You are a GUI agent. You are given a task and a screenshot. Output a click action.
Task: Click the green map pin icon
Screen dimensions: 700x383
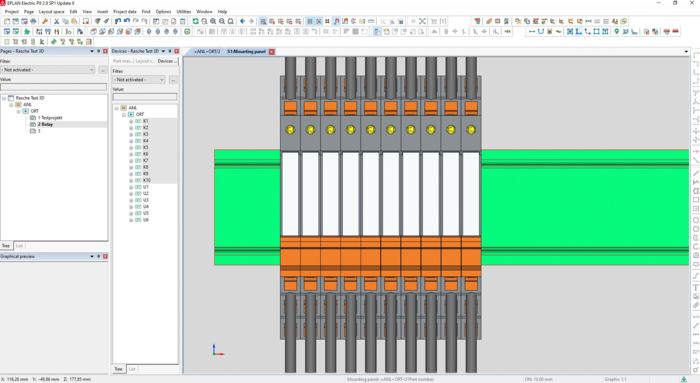point(617,31)
